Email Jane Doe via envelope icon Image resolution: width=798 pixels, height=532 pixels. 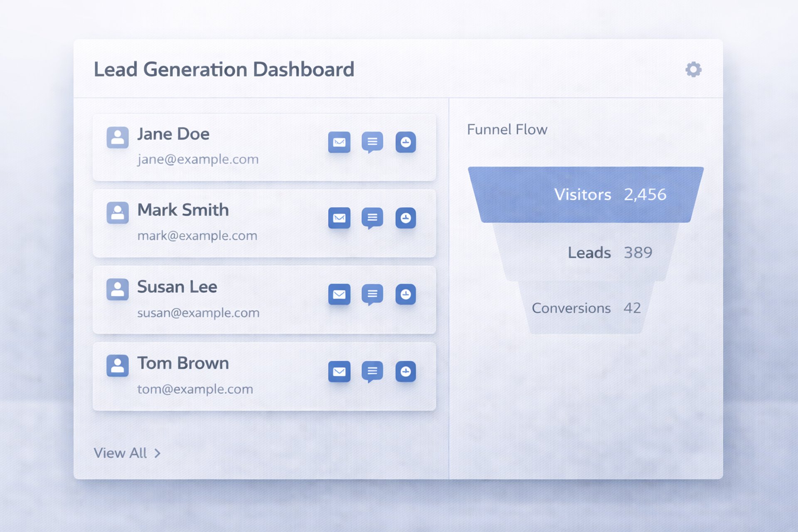coord(339,143)
